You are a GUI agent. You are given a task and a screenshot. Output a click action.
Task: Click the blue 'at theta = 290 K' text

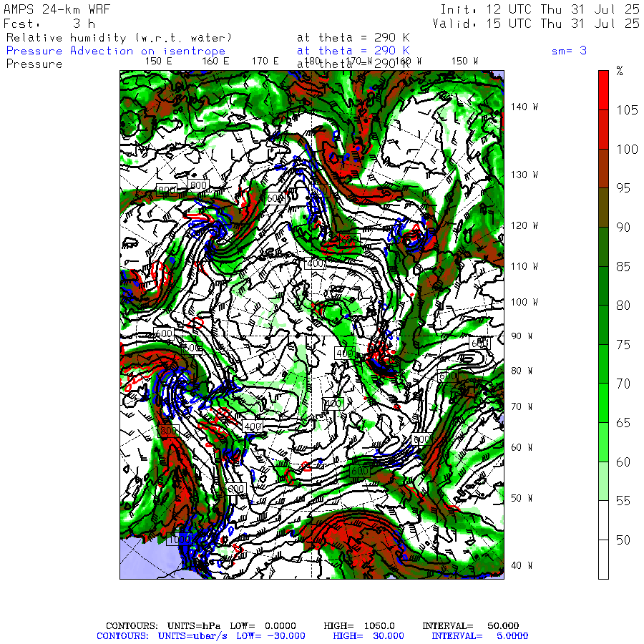click(353, 51)
